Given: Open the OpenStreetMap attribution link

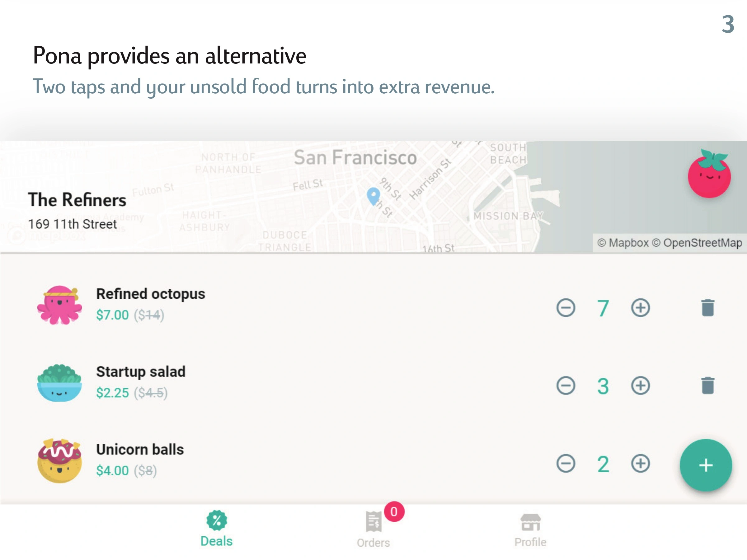Looking at the screenshot, I should click(x=697, y=243).
